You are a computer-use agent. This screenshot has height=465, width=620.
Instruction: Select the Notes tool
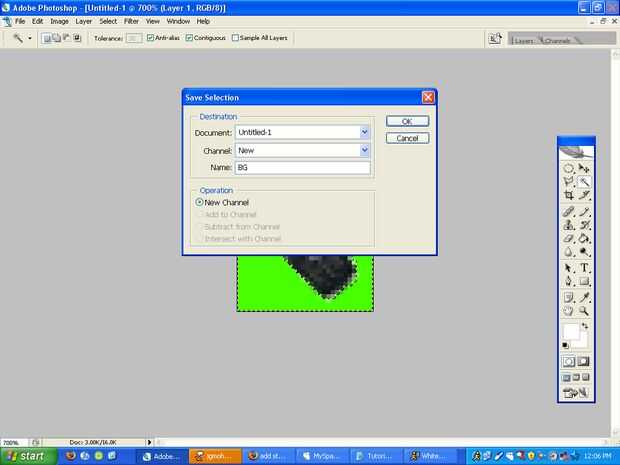569,297
